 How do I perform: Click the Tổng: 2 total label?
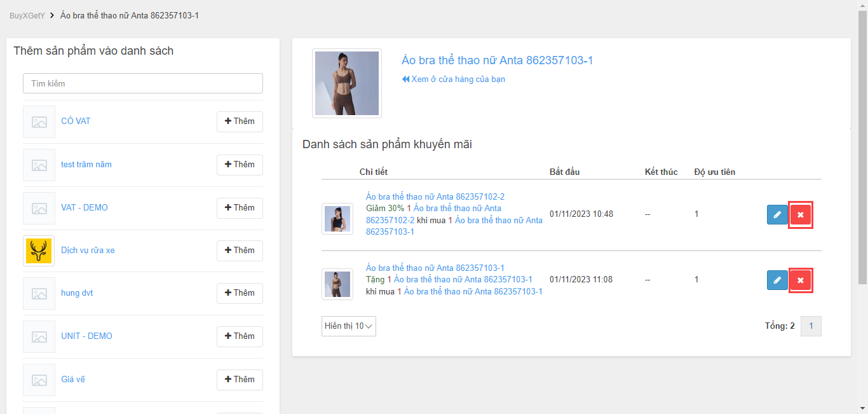point(780,326)
